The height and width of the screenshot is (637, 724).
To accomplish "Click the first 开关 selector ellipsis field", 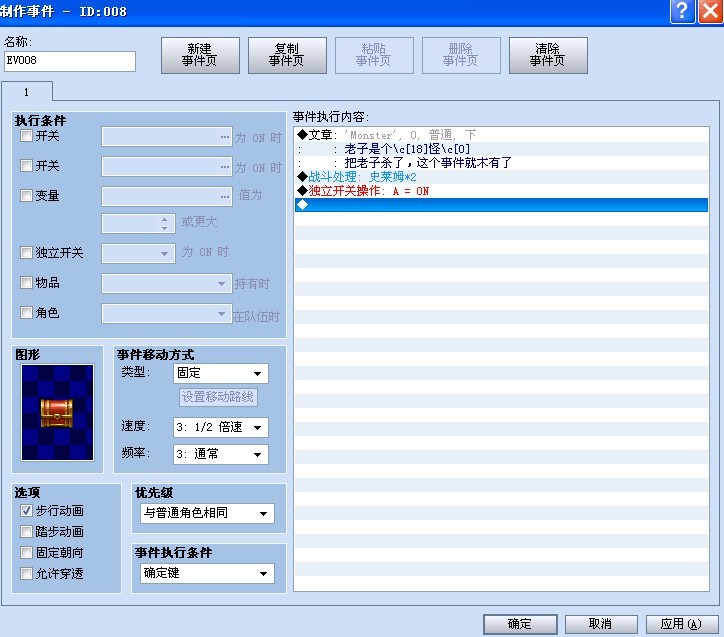I will 166,137.
